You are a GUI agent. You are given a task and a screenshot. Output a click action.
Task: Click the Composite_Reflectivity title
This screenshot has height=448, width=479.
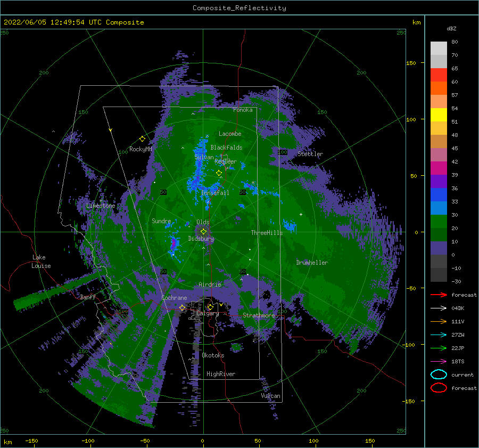[240, 8]
